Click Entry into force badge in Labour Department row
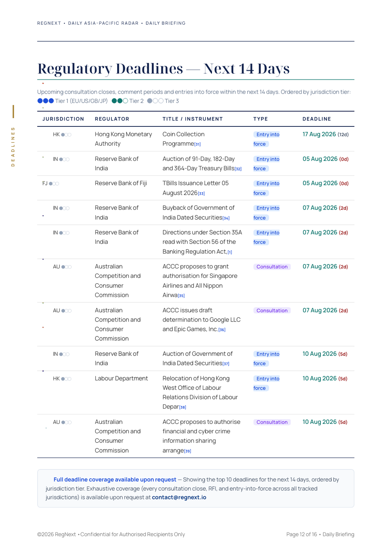 (x=266, y=383)
